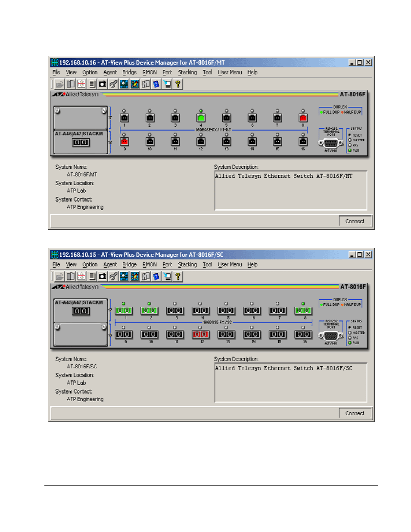411x532 pixels.
Task: Select green port 8 on AT-8016F/SC switch
Action: pos(303,310)
